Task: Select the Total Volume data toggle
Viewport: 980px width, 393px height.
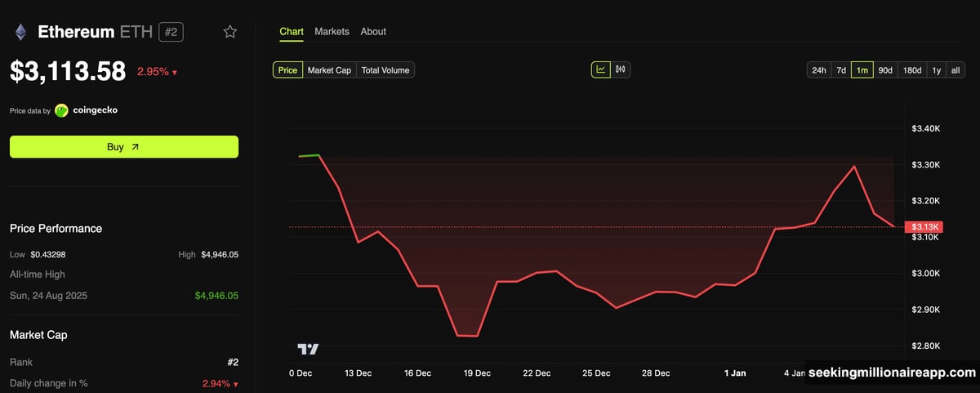Action: [x=385, y=70]
